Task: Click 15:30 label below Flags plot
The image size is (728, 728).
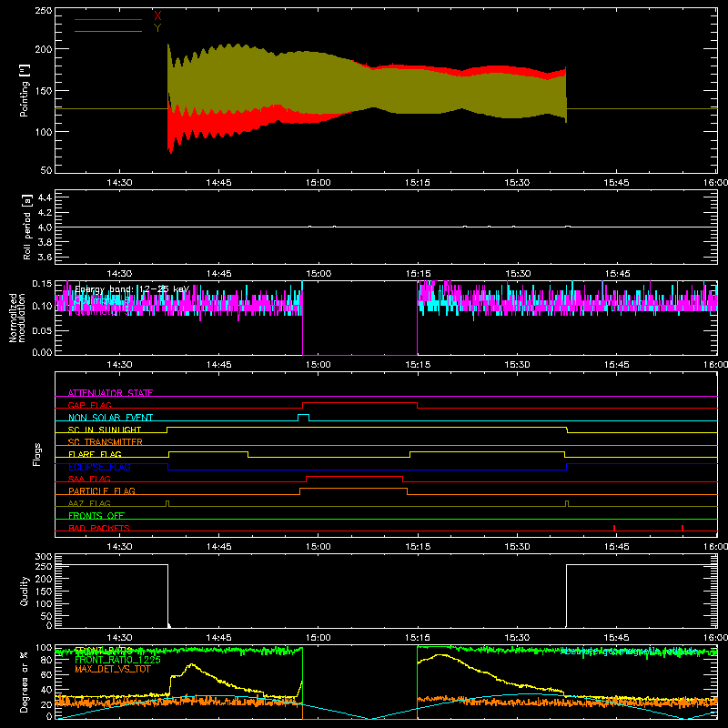Action: tap(517, 547)
